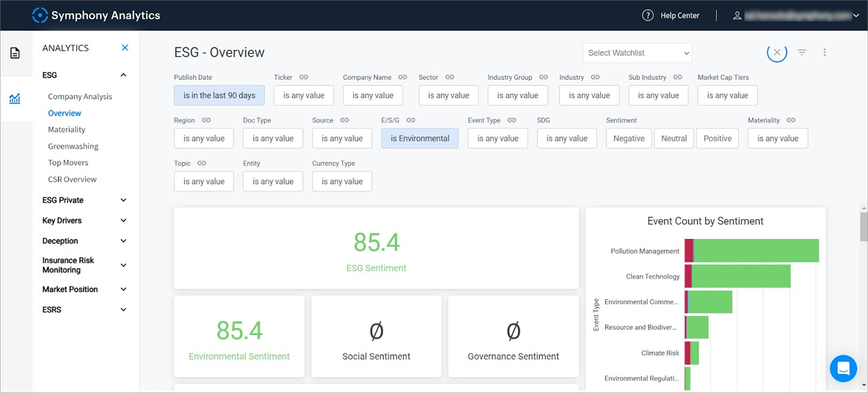Click the link icon beside Topic

(202, 163)
